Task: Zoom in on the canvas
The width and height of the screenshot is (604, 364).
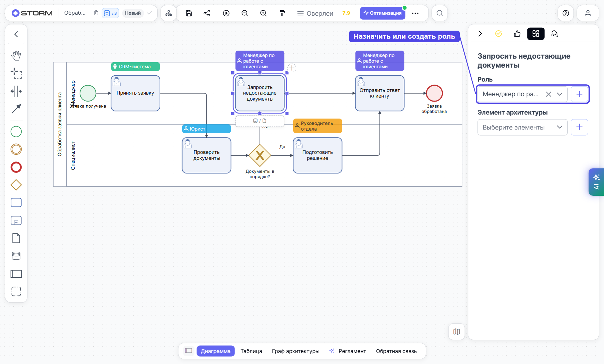Action: pyautogui.click(x=264, y=13)
